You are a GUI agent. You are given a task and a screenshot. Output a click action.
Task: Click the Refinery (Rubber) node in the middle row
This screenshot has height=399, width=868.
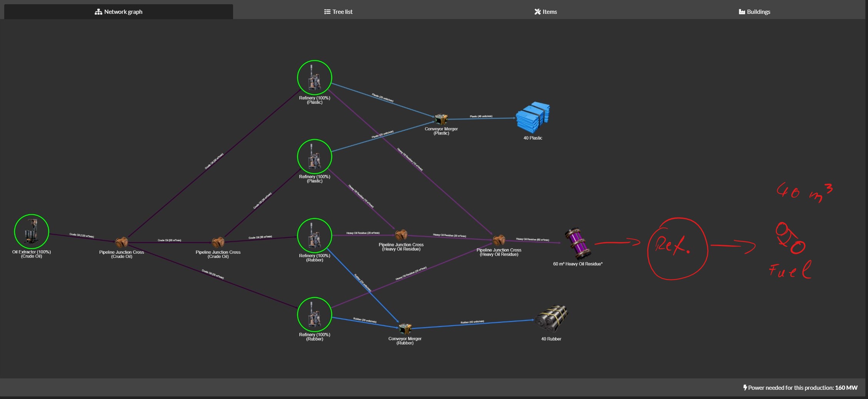(314, 235)
